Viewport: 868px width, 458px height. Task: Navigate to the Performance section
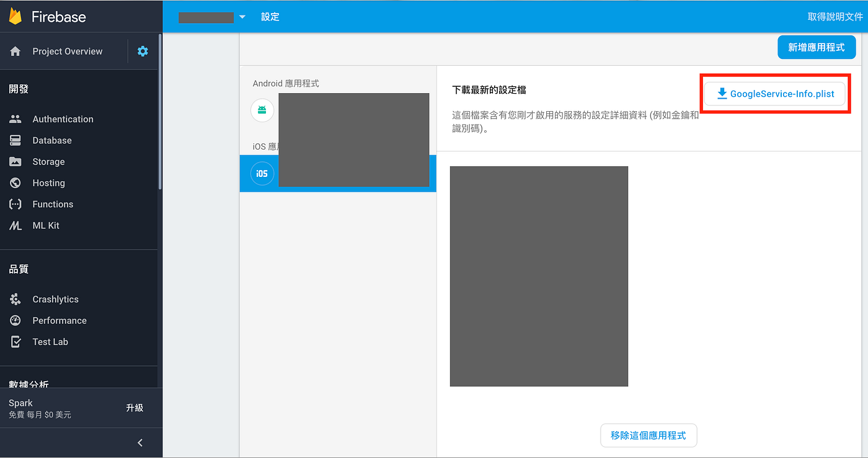[60, 320]
